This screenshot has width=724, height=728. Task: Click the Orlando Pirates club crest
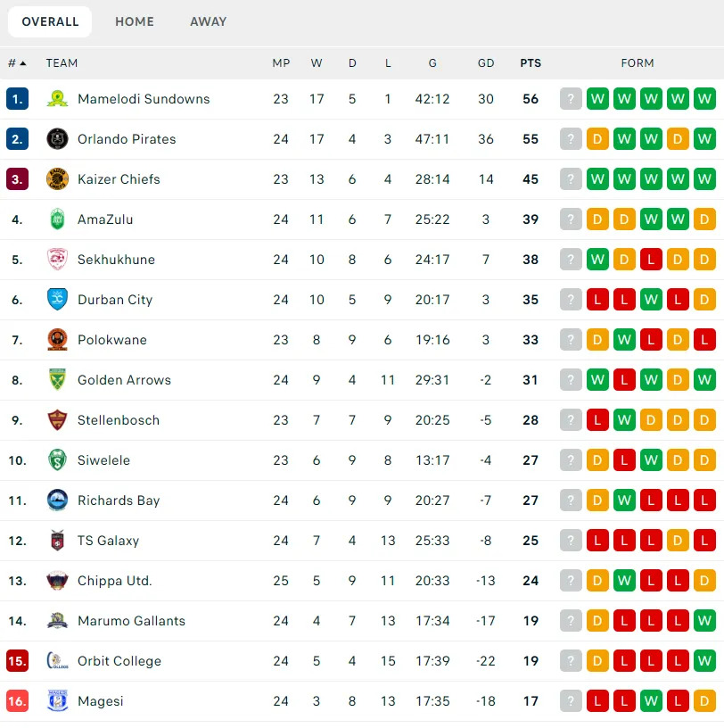[57, 139]
